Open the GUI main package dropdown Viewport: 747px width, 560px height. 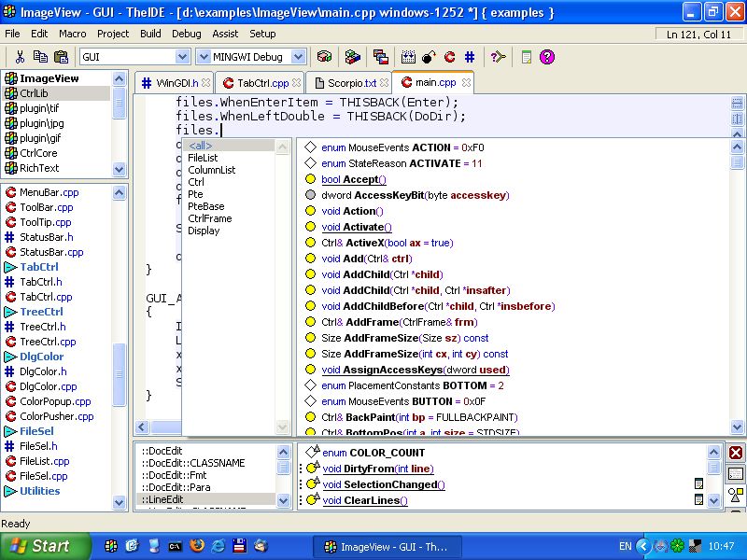pyautogui.click(x=183, y=57)
